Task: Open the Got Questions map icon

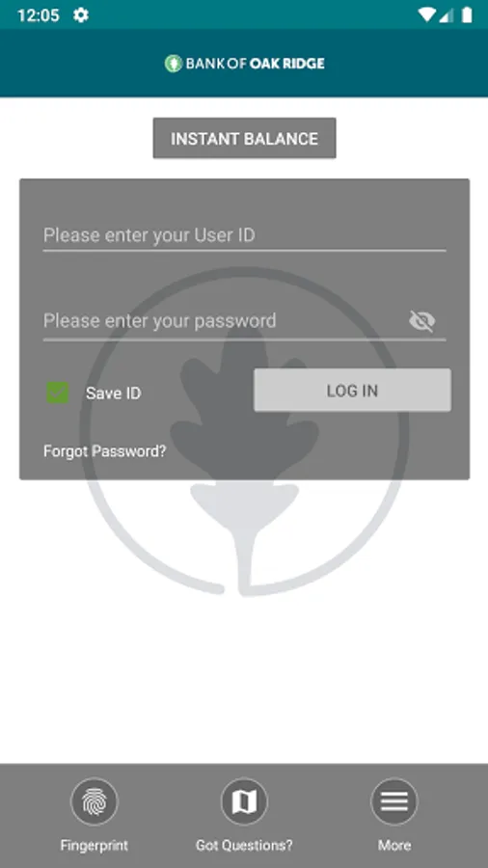Action: pos(244,801)
